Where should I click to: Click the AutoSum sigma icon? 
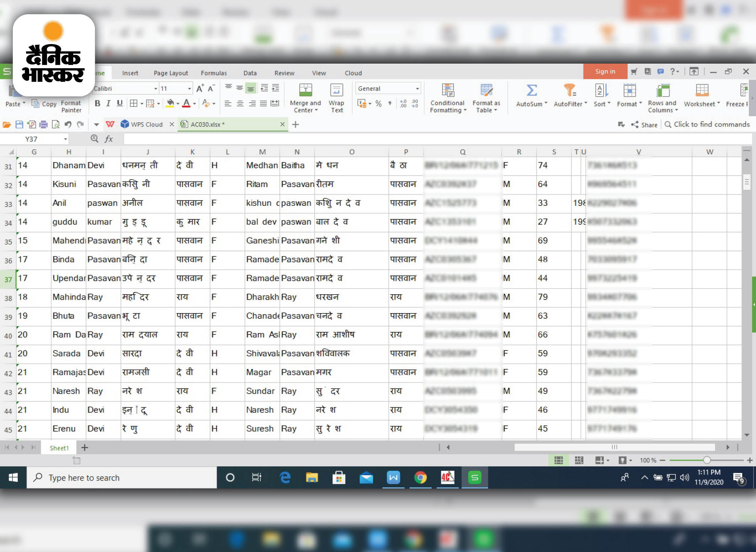point(532,90)
